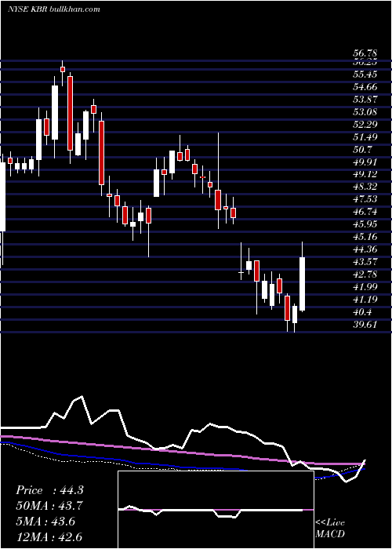Viewport: 392px width, 549px height.
Task: Click the Price : 44.3 readout
Action: 49,490
